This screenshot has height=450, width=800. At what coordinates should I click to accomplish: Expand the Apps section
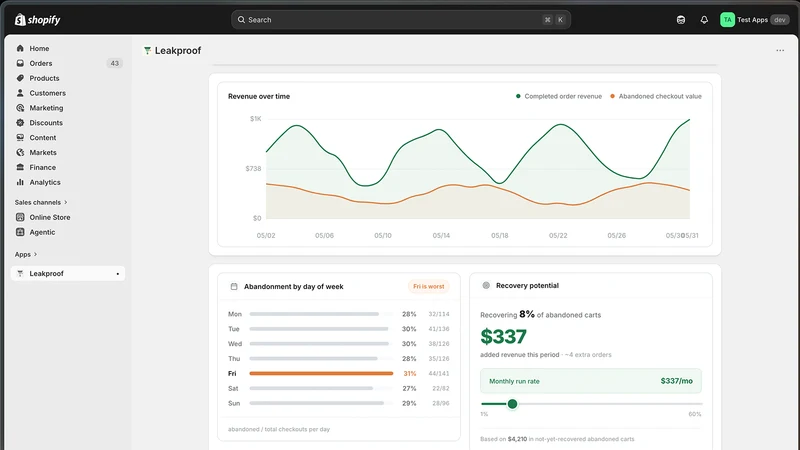coord(26,254)
